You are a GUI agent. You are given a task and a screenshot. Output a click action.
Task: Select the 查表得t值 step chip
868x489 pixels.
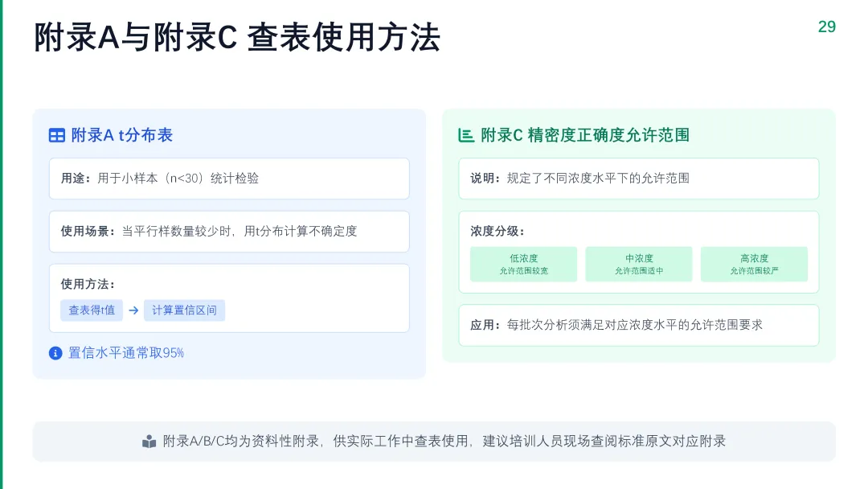point(92,310)
